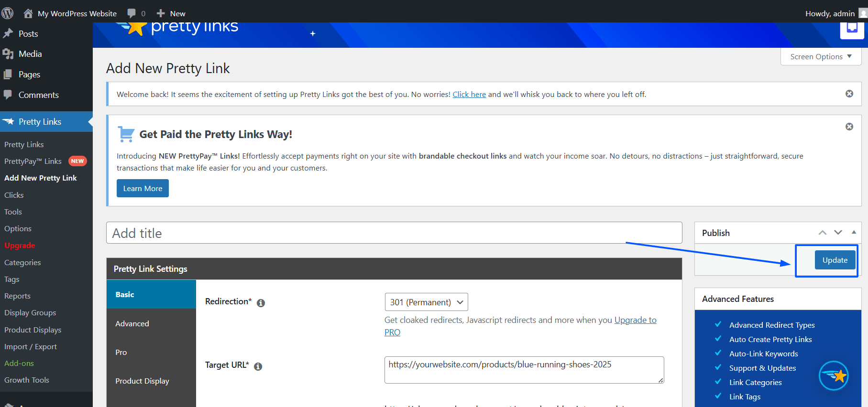Viewport: 868px width, 407px height.
Task: Click the Pretty Links star icon in sidebar
Action: (8, 121)
